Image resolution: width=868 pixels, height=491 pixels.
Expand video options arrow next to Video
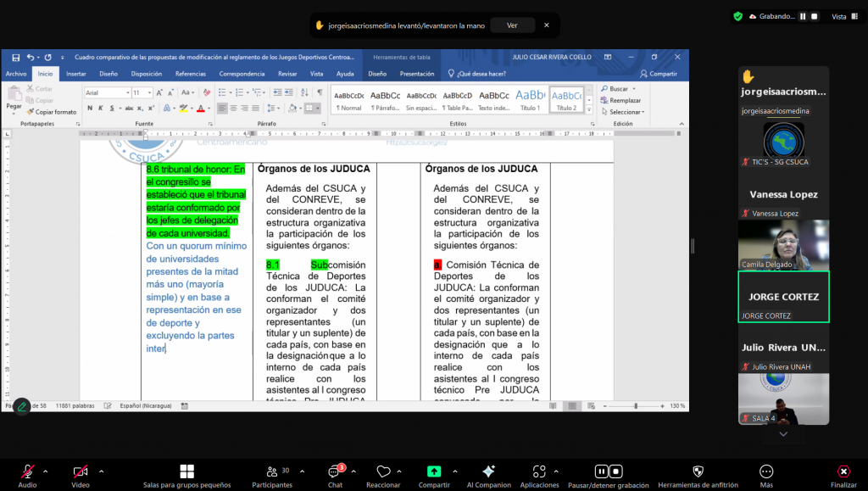click(x=101, y=471)
